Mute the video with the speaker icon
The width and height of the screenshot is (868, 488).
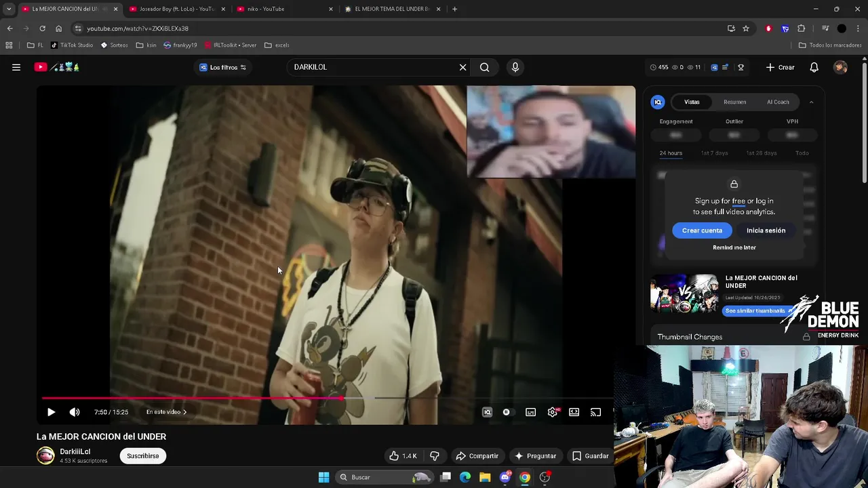tap(75, 412)
